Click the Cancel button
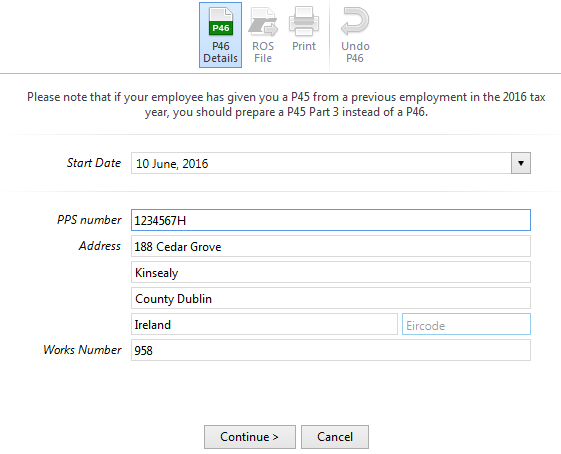561x454 pixels. 335,437
